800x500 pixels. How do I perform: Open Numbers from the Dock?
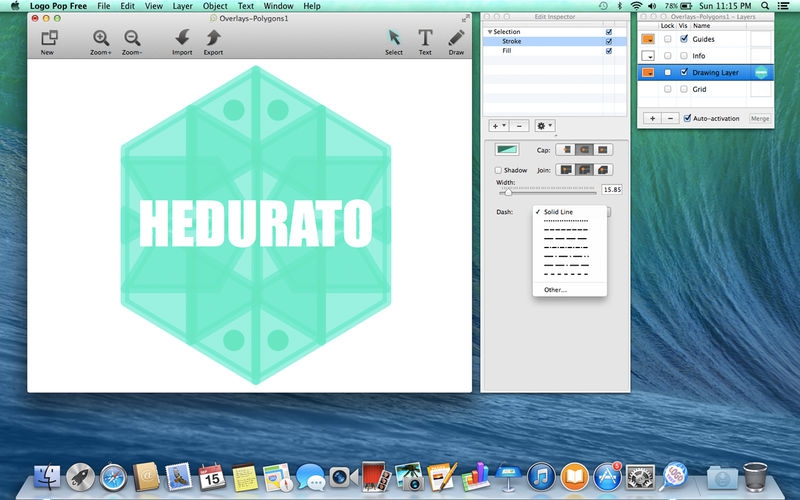[x=476, y=477]
